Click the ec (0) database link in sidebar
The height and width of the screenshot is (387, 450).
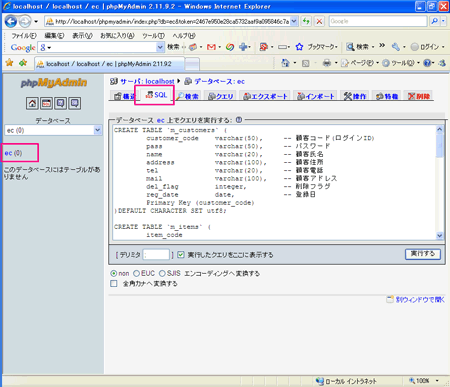(13, 153)
